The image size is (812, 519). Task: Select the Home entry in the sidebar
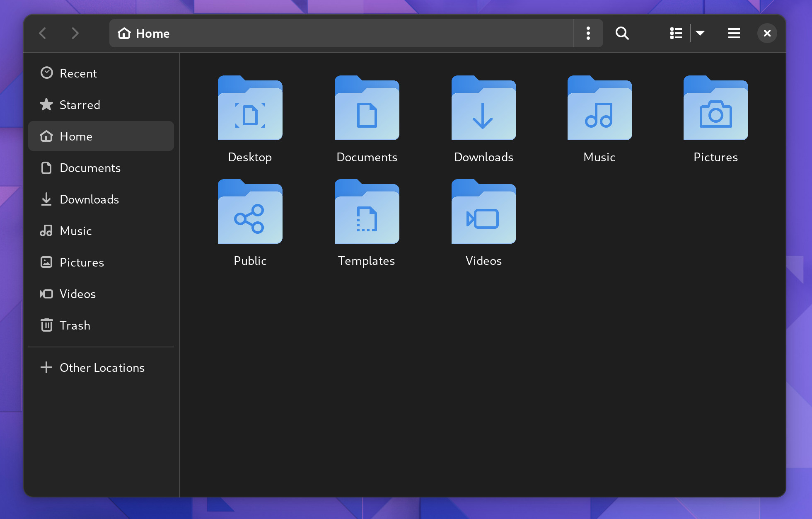tap(76, 136)
